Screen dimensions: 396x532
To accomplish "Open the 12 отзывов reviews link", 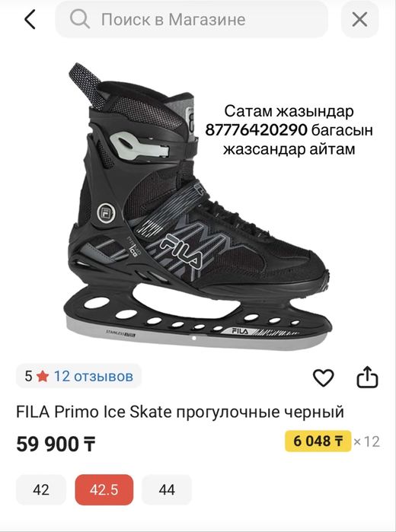I will 94,376.
